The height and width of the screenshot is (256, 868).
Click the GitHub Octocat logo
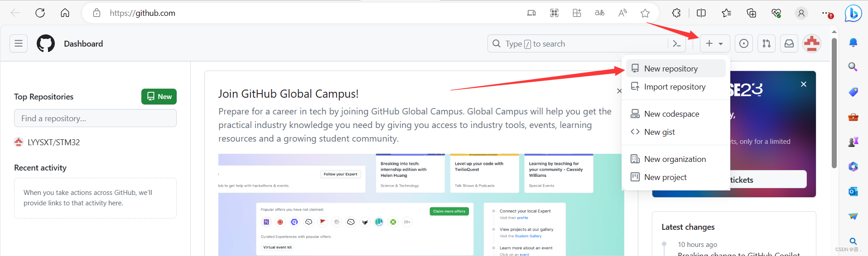pos(46,43)
